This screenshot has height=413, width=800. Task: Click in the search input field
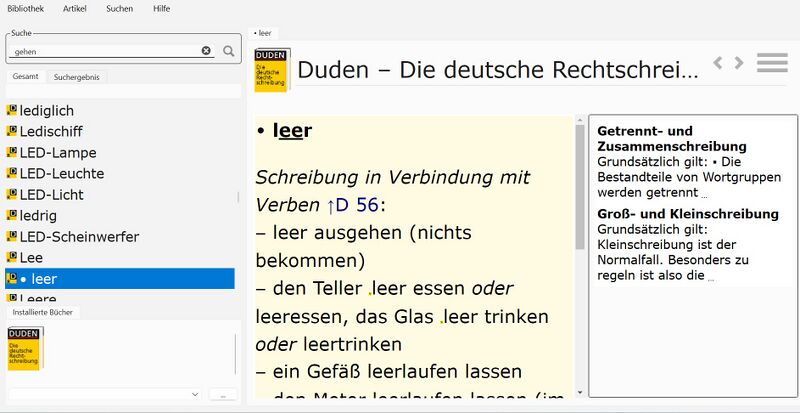click(x=105, y=51)
